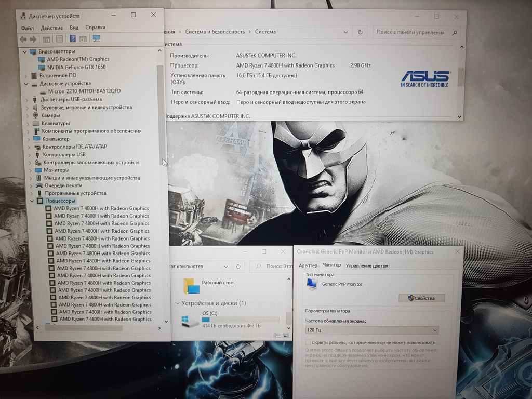Click the scan for hardware changes monitor icon

point(96,38)
